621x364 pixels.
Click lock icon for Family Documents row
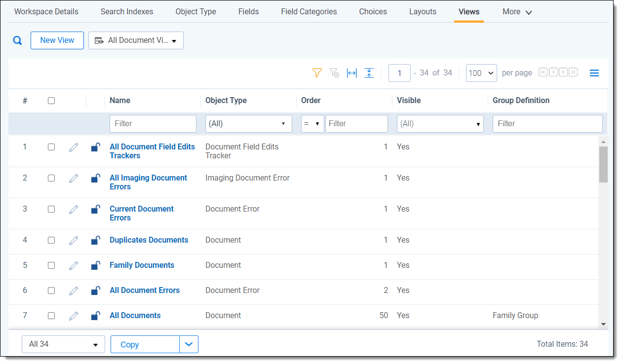[96, 265]
